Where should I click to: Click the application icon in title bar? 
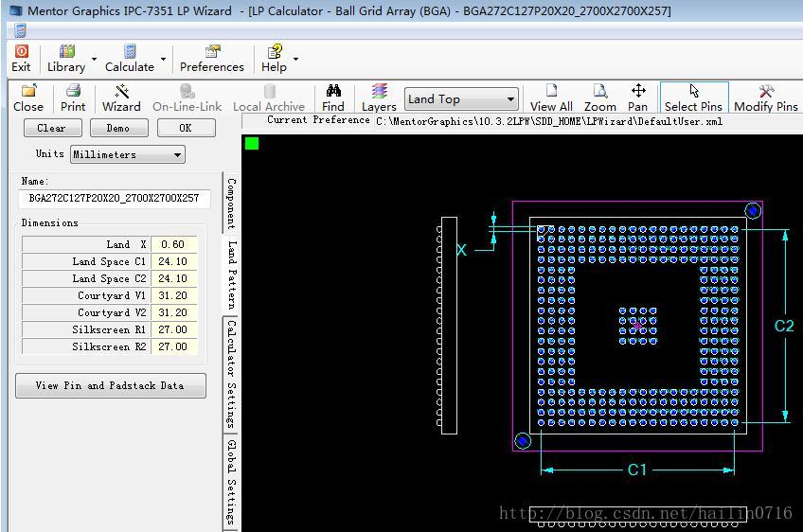pos(16,10)
